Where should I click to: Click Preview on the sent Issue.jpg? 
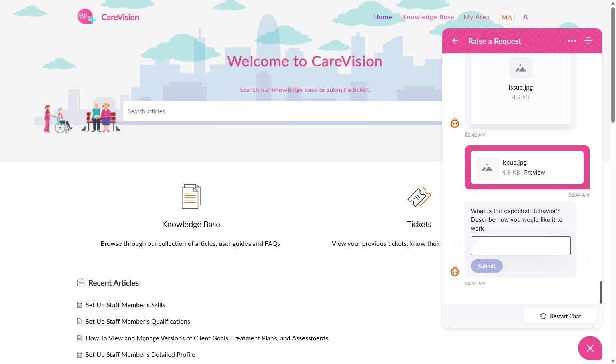click(x=534, y=173)
